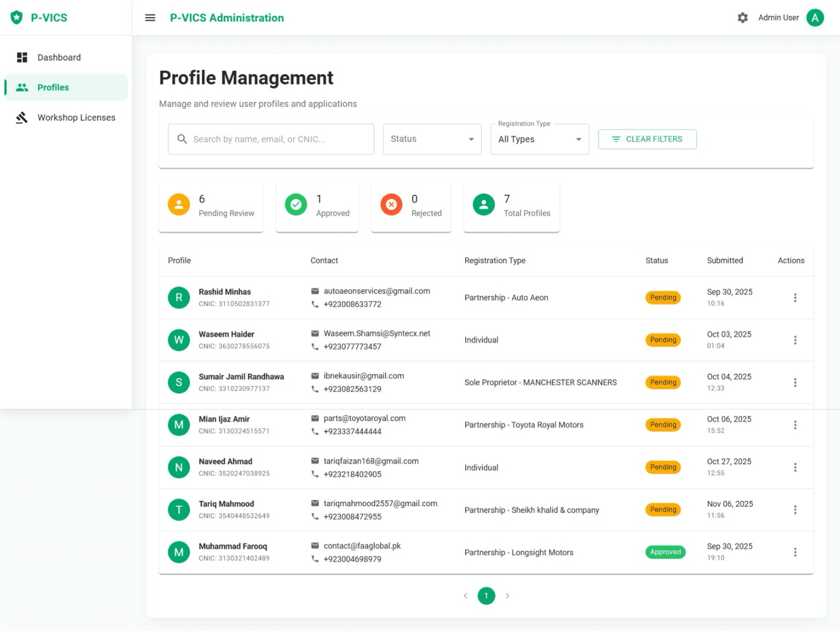Click the name Muhammad Farooq
Screen dimensions: 840x631
233,546
